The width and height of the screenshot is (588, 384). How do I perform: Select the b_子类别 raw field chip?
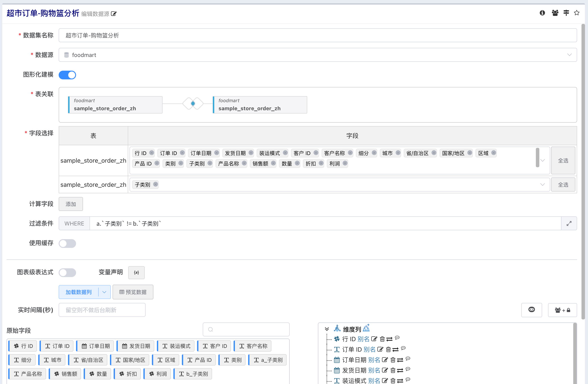[193, 374]
